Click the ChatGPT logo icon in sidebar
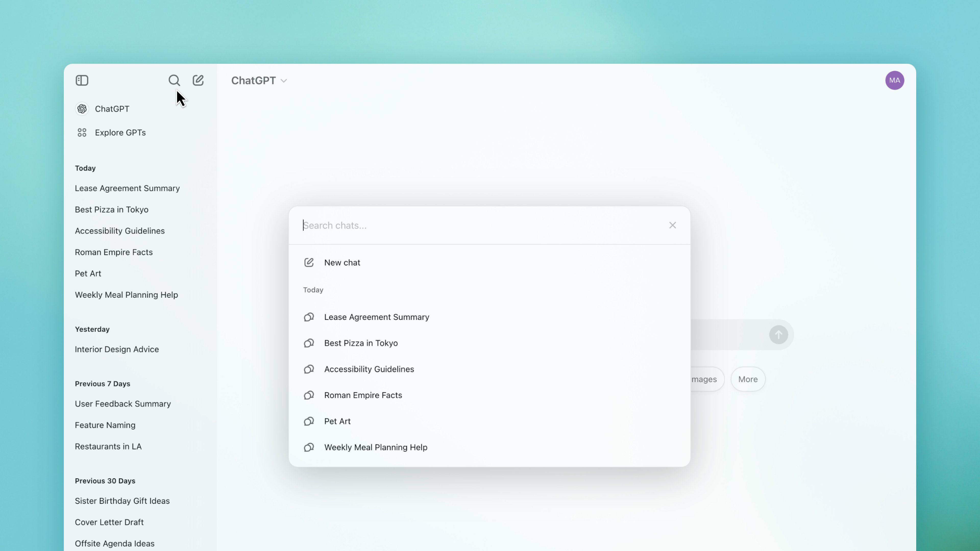Viewport: 980px width, 551px height. click(82, 108)
